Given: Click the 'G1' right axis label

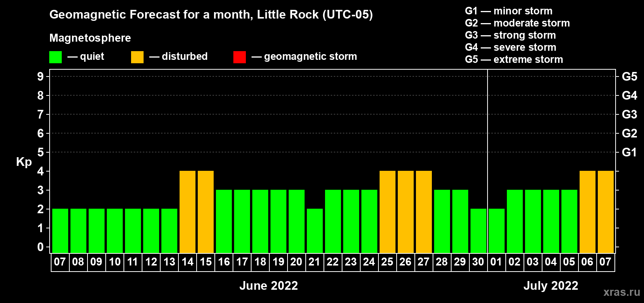Looking at the screenshot, I should click(630, 152).
